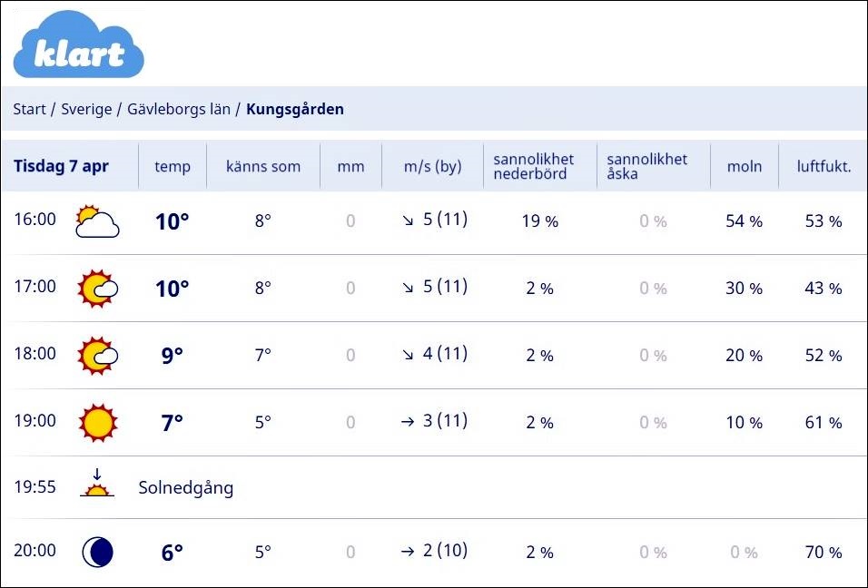This screenshot has height=588, width=868.
Task: Select the 10° temperature at 17:00
Action: [x=173, y=289]
